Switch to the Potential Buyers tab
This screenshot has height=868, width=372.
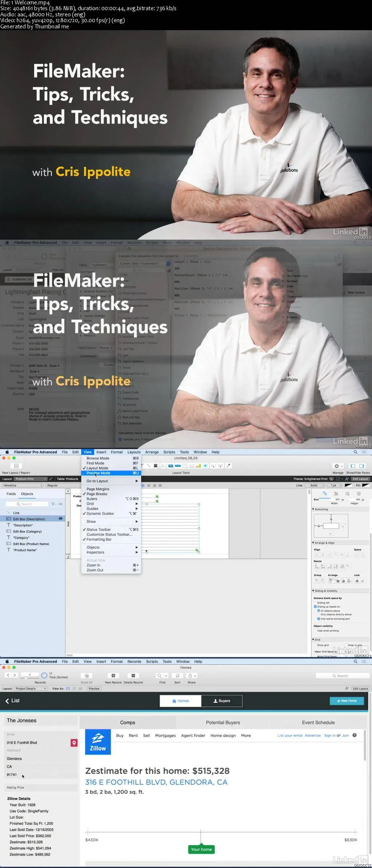click(223, 723)
